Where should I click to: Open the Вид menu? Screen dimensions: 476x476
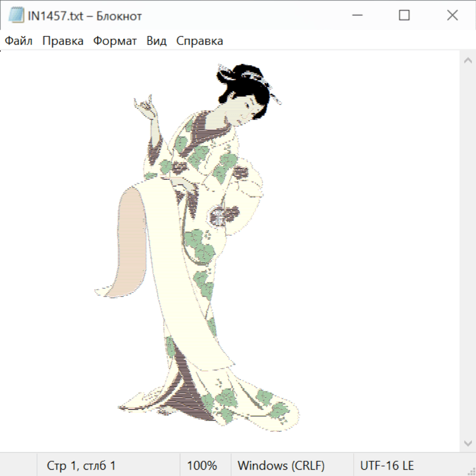(x=157, y=41)
